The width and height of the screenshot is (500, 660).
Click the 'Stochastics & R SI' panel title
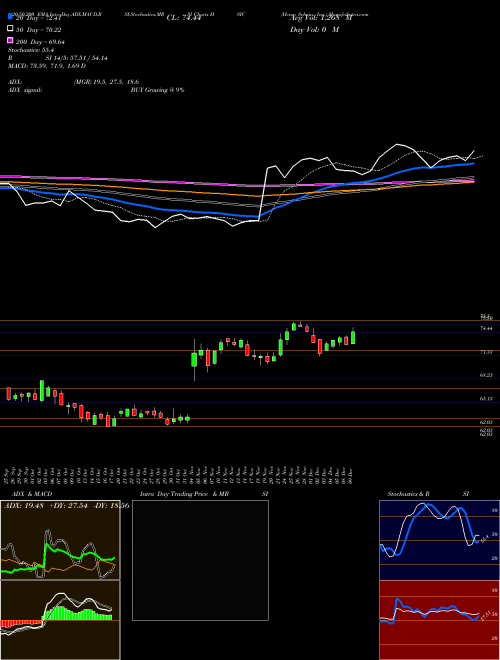point(428,494)
